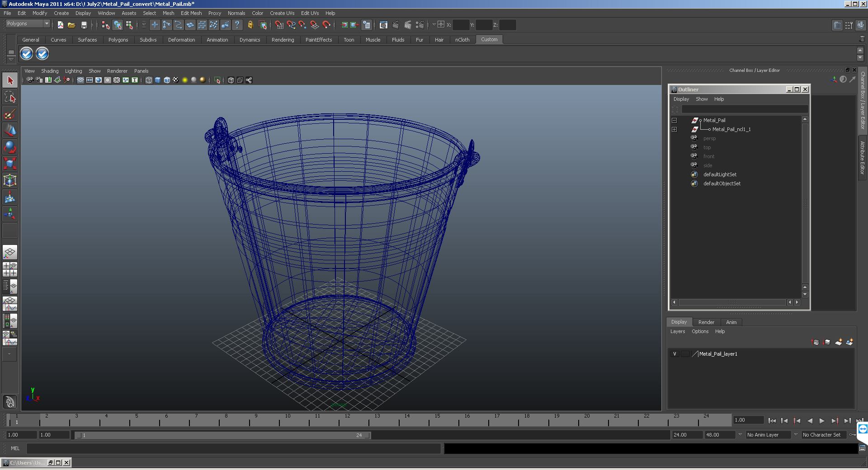
Task: Select the Universal Manipulator tool
Action: (x=10, y=180)
